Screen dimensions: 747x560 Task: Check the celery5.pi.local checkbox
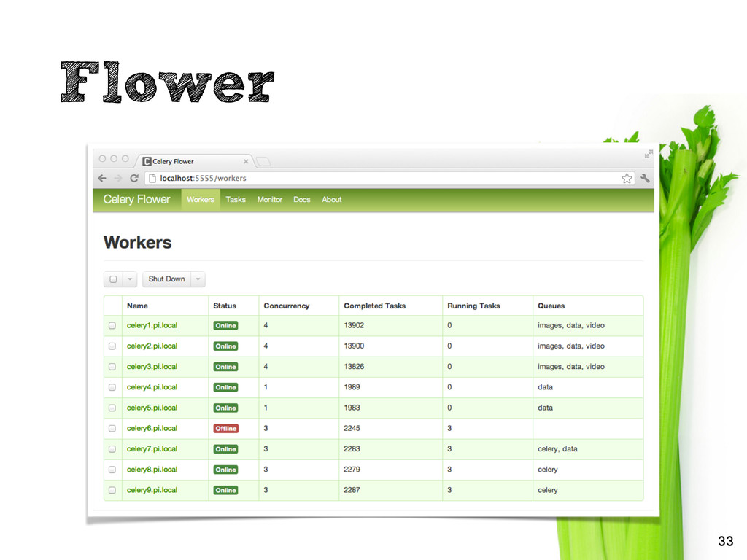click(112, 408)
